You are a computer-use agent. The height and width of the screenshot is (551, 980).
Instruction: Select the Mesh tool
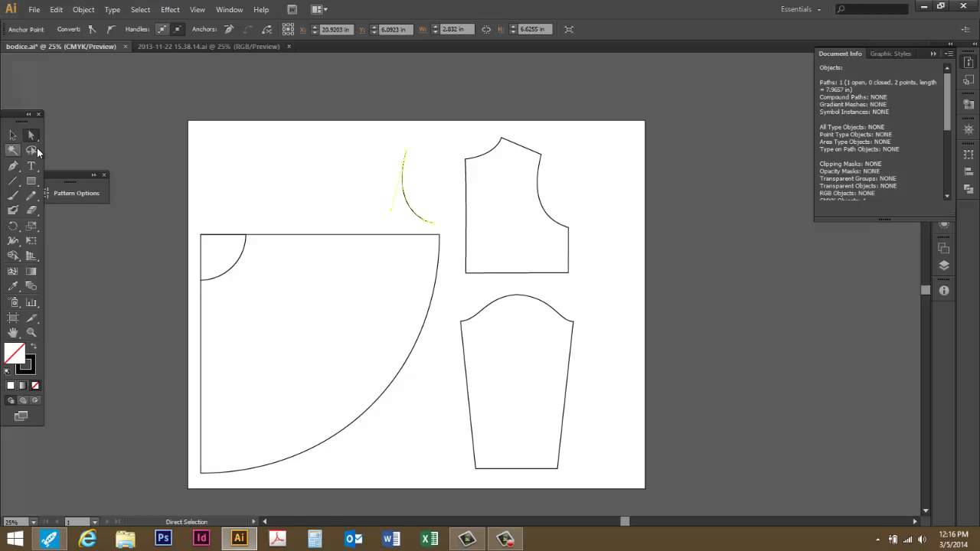point(13,271)
